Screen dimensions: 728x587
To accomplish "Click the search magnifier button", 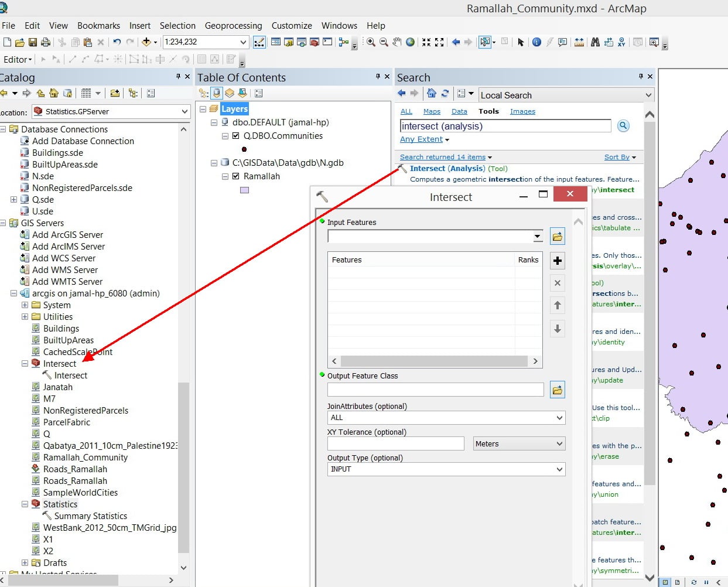I will pyautogui.click(x=624, y=126).
